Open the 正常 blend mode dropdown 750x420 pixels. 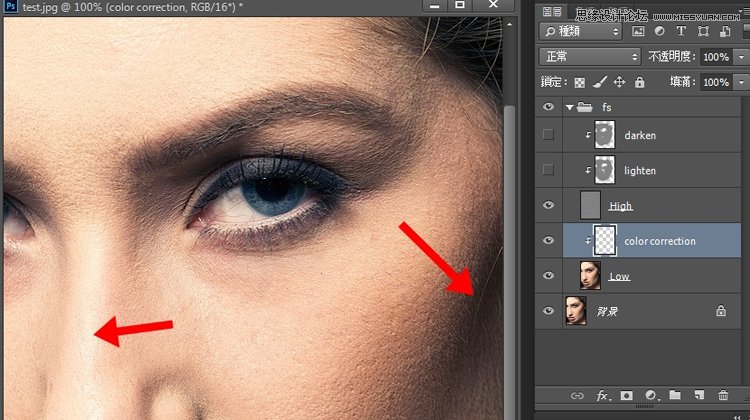pyautogui.click(x=590, y=57)
